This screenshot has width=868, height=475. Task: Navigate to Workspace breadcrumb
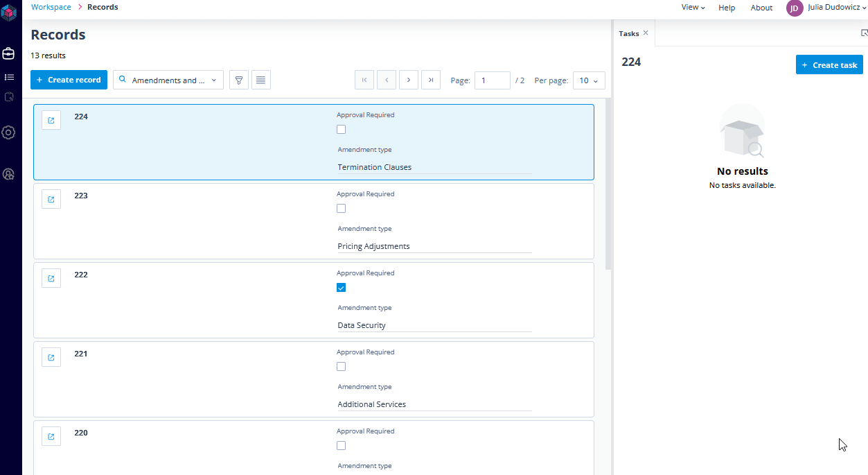51,7
